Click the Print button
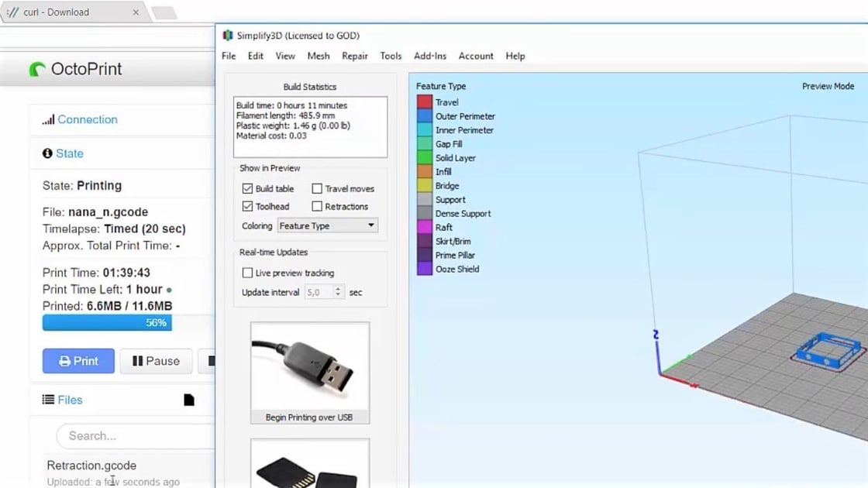868x488 pixels. point(77,361)
